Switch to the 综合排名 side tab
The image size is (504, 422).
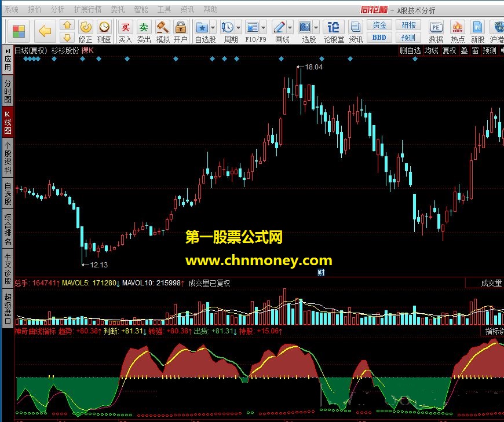(x=8, y=229)
